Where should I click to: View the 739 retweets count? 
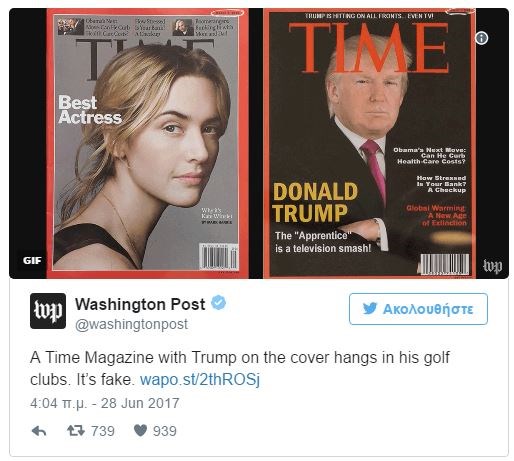point(103,431)
